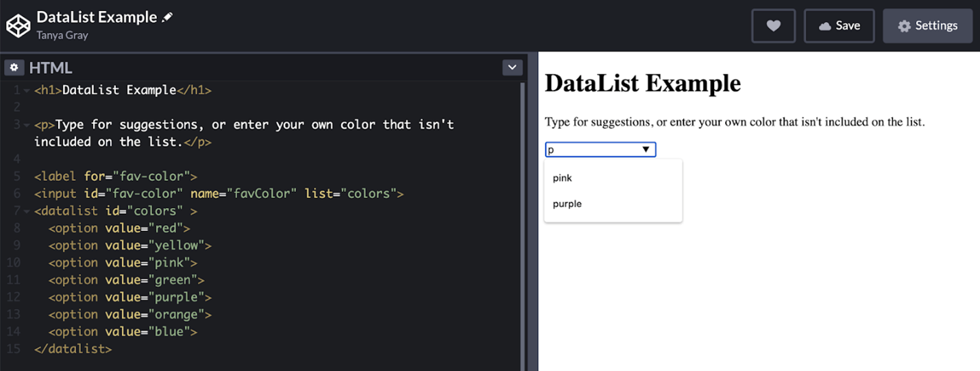Open author Tanya Gray's profile
The height and width of the screenshot is (371, 980).
[x=62, y=35]
